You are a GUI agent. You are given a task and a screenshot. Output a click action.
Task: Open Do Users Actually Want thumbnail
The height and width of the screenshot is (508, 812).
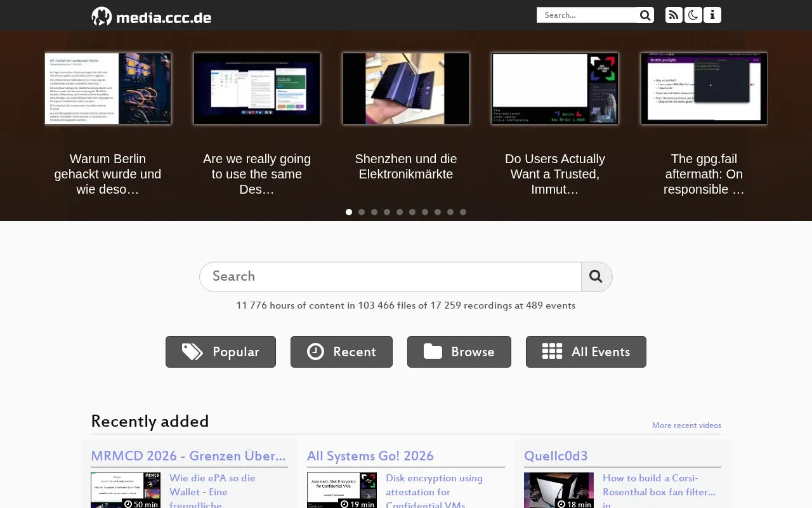tap(555, 88)
